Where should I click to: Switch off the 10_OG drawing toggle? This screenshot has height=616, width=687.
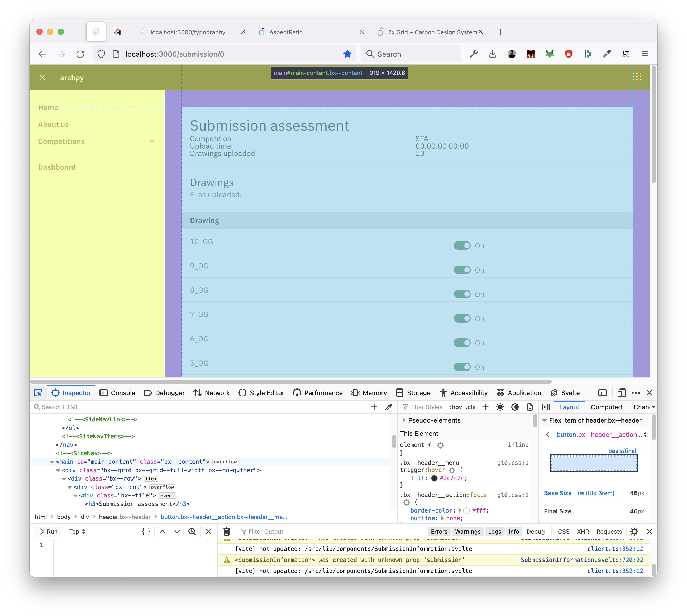pyautogui.click(x=462, y=245)
